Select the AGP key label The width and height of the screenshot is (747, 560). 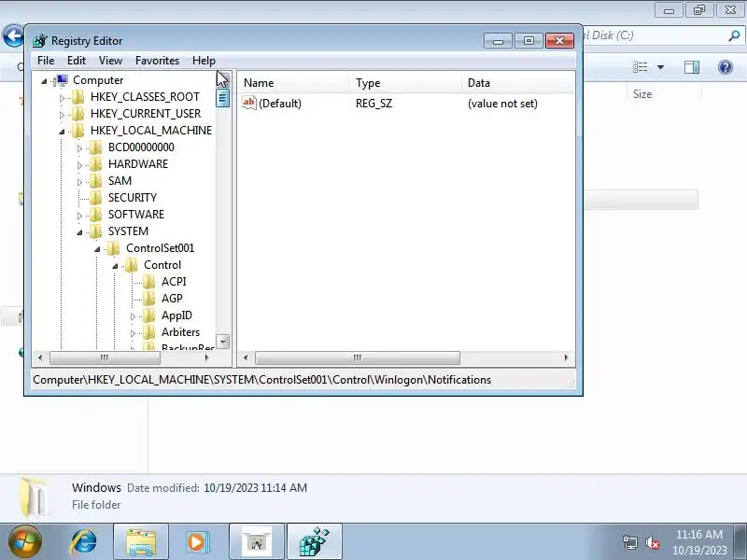pyautogui.click(x=172, y=299)
